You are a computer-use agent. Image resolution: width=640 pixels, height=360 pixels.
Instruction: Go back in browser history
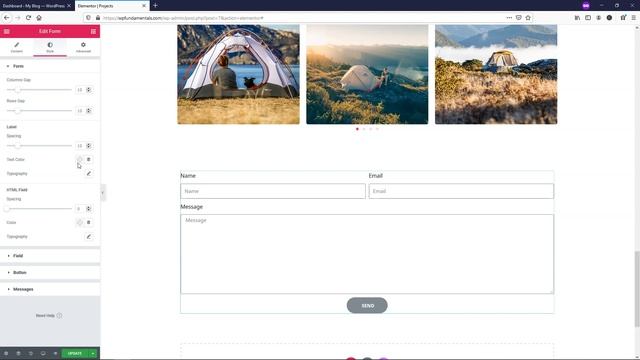click(7, 18)
